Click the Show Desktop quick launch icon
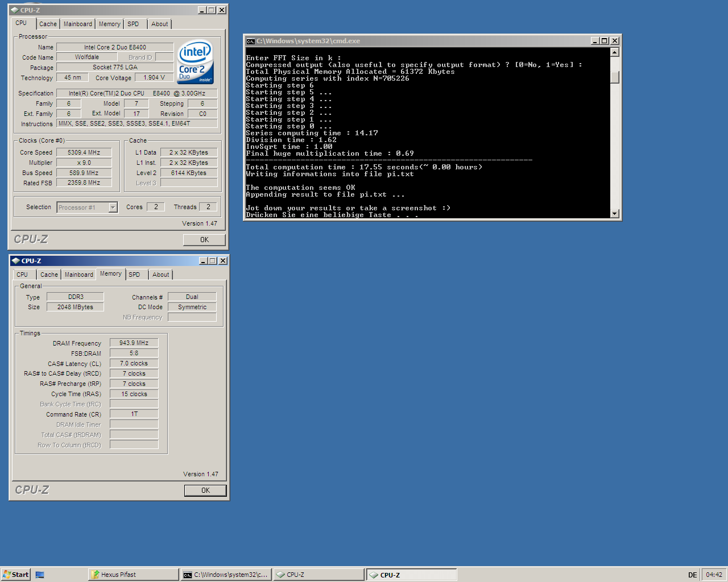The width and height of the screenshot is (728, 582). 40,575
